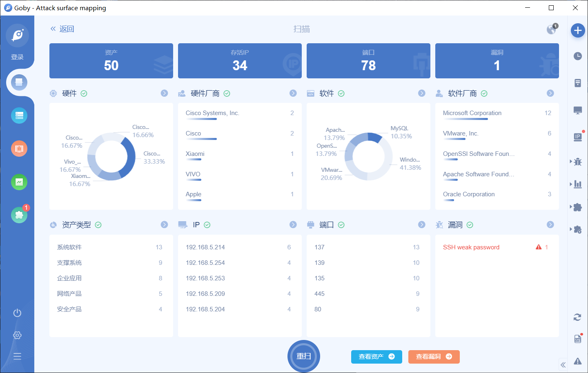Screen dimensions: 588x373
Task: Expand the 硬件厂商 panel arrow
Action: pyautogui.click(x=293, y=93)
